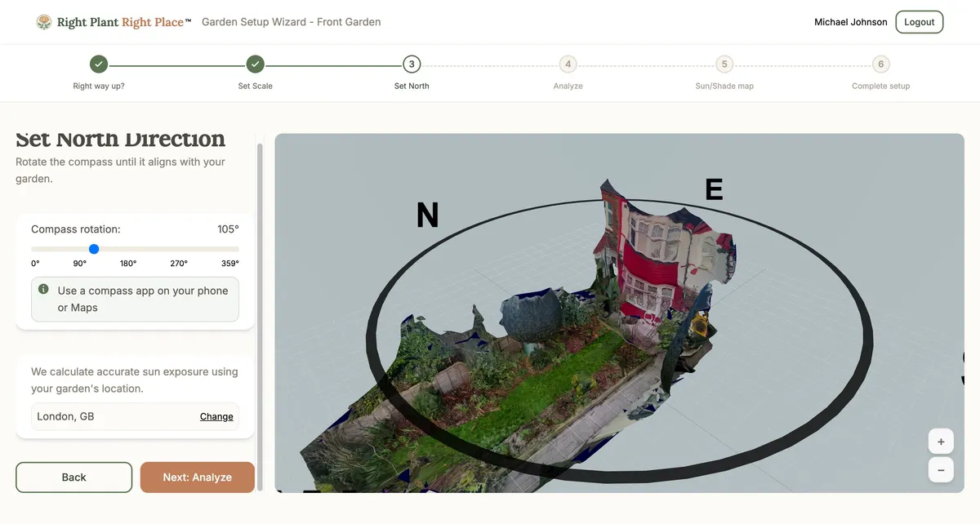Open step 4 Analyze in the wizard

[x=568, y=64]
